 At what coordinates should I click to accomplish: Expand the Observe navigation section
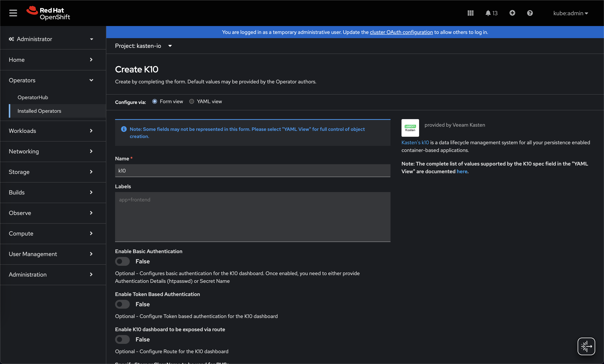(x=53, y=213)
